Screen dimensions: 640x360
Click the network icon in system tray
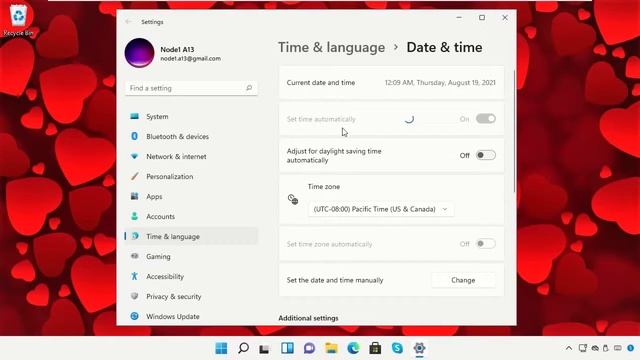(582, 348)
